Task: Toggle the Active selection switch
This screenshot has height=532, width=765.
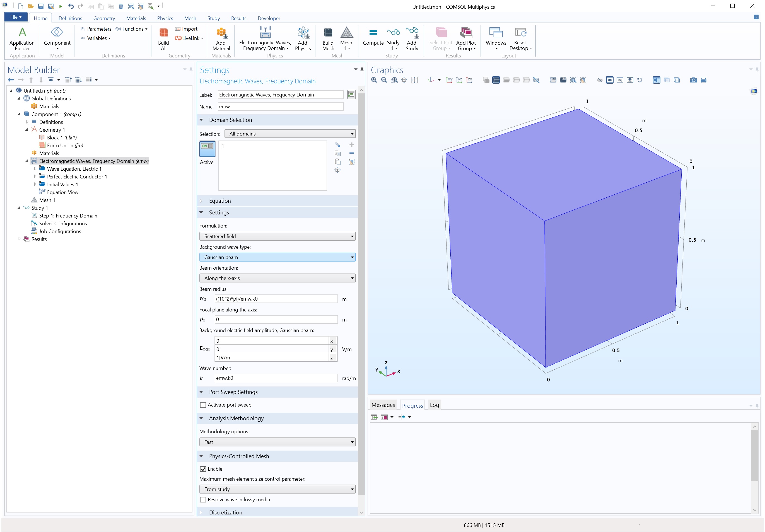Action: click(x=207, y=149)
